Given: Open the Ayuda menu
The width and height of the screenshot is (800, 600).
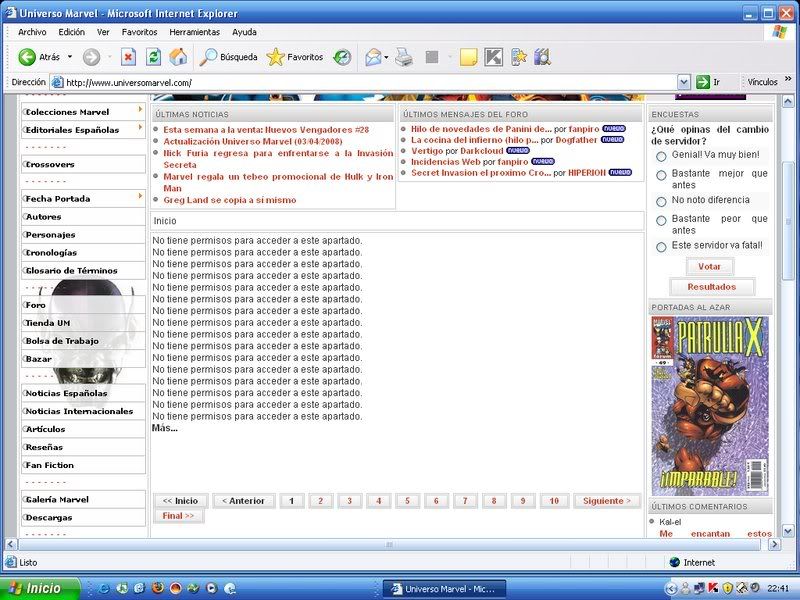Looking at the screenshot, I should click(244, 32).
